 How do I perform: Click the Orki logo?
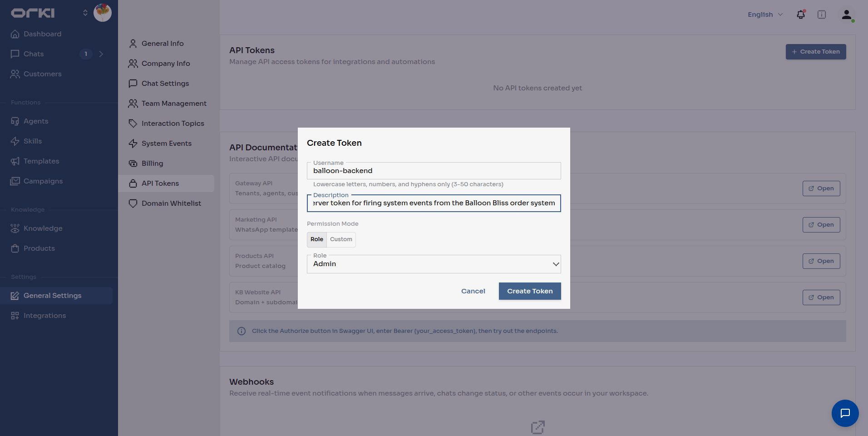pos(33,13)
